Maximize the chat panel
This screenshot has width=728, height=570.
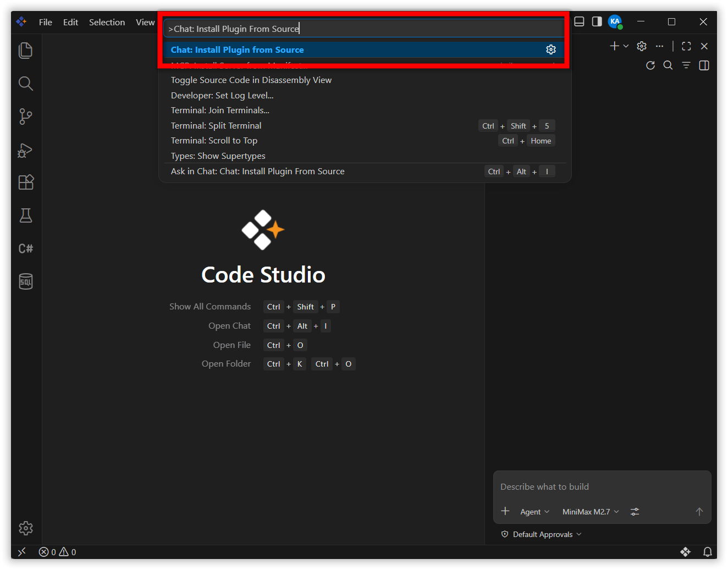686,46
